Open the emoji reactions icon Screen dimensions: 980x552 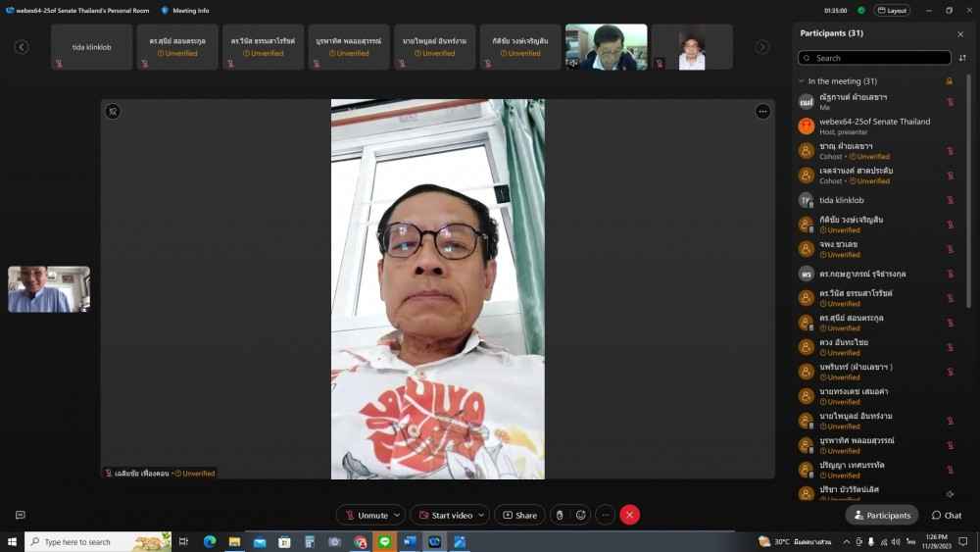click(581, 515)
